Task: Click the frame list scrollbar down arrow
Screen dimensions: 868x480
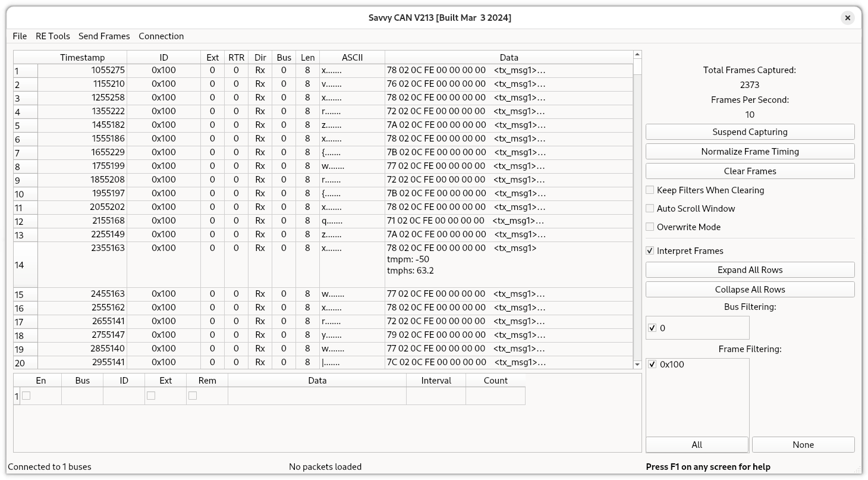Action: tap(637, 365)
